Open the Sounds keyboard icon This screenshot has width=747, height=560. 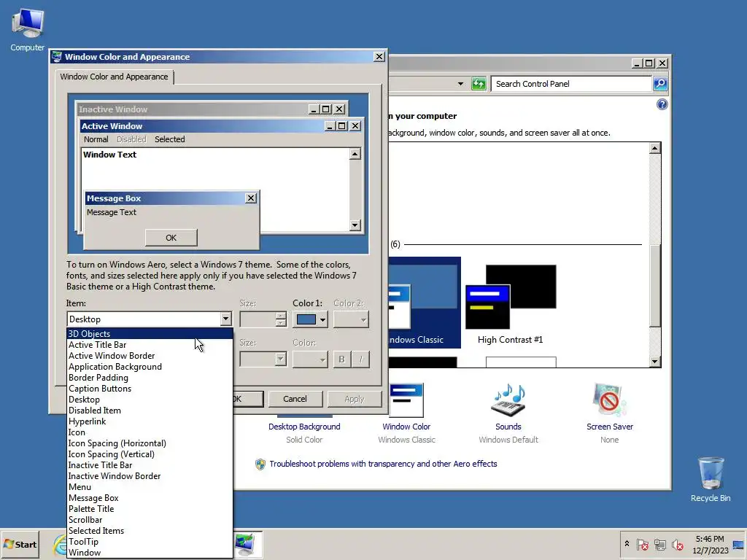tap(508, 400)
